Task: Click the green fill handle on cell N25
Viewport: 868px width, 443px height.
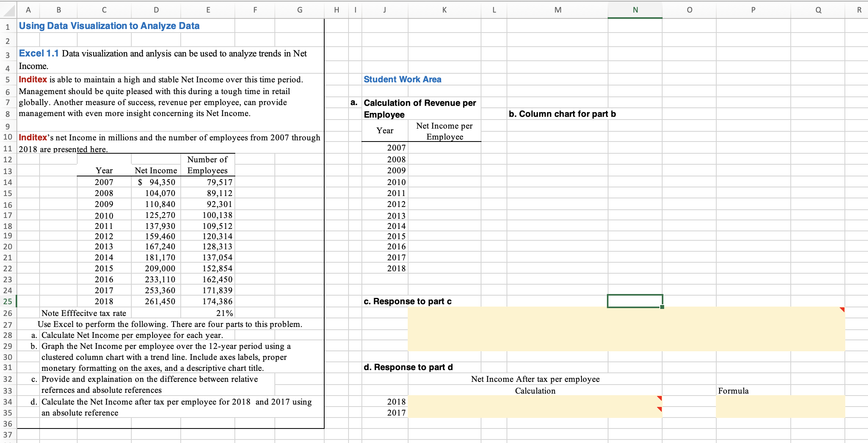Action: point(661,307)
